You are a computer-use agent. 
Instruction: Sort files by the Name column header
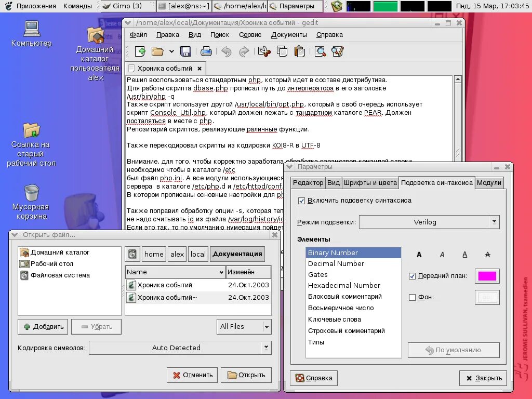tap(175, 272)
